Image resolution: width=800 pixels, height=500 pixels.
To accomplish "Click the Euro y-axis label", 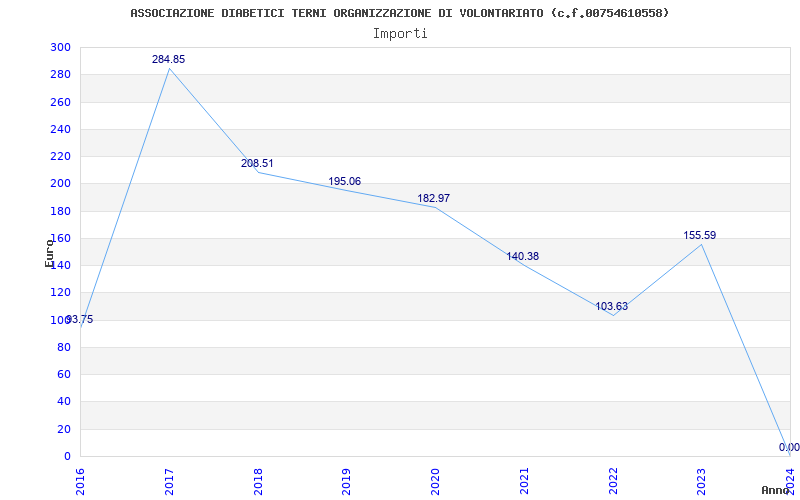I will (49, 254).
